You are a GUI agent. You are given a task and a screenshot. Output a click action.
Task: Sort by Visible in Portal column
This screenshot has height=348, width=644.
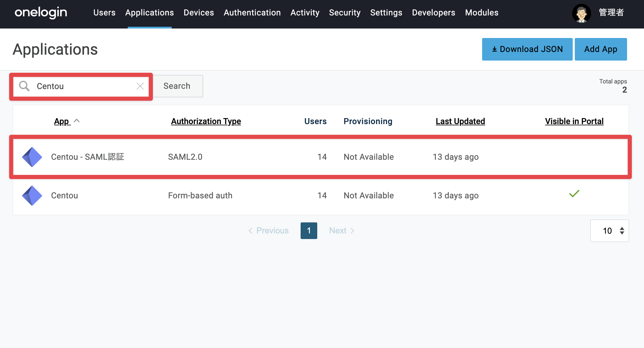pos(574,121)
